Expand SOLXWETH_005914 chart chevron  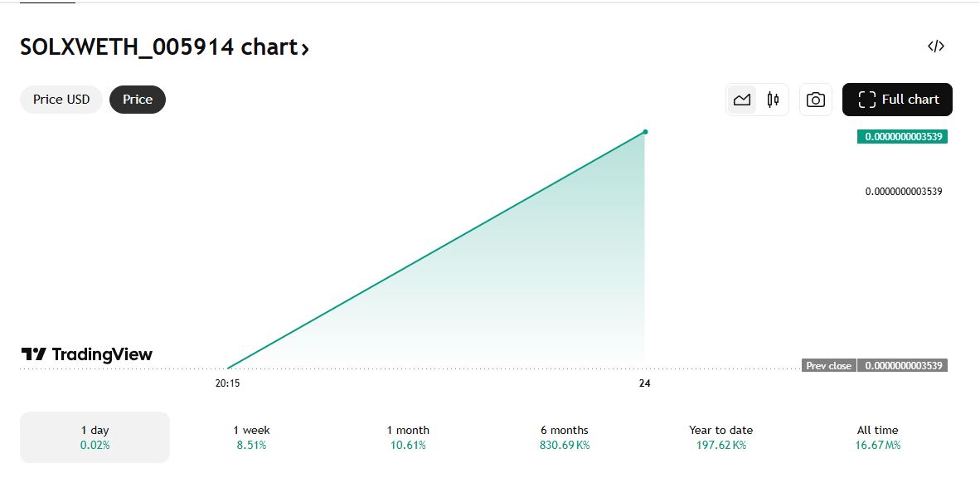pyautogui.click(x=305, y=49)
